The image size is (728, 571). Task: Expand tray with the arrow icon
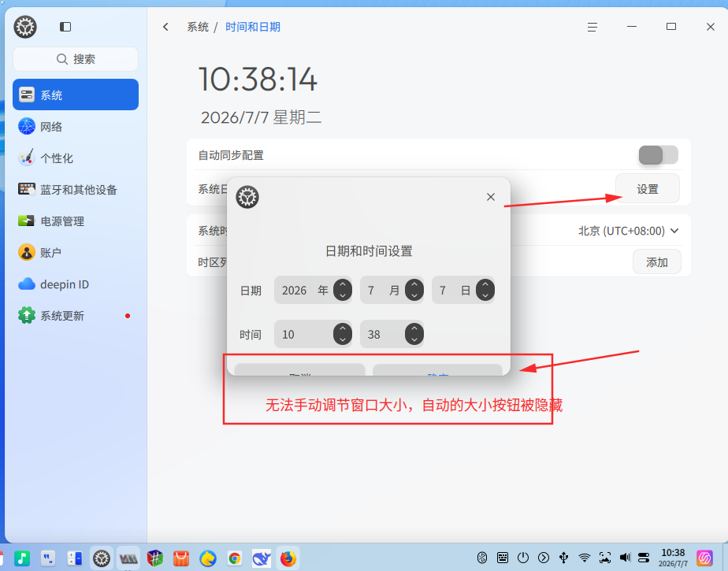[543, 558]
